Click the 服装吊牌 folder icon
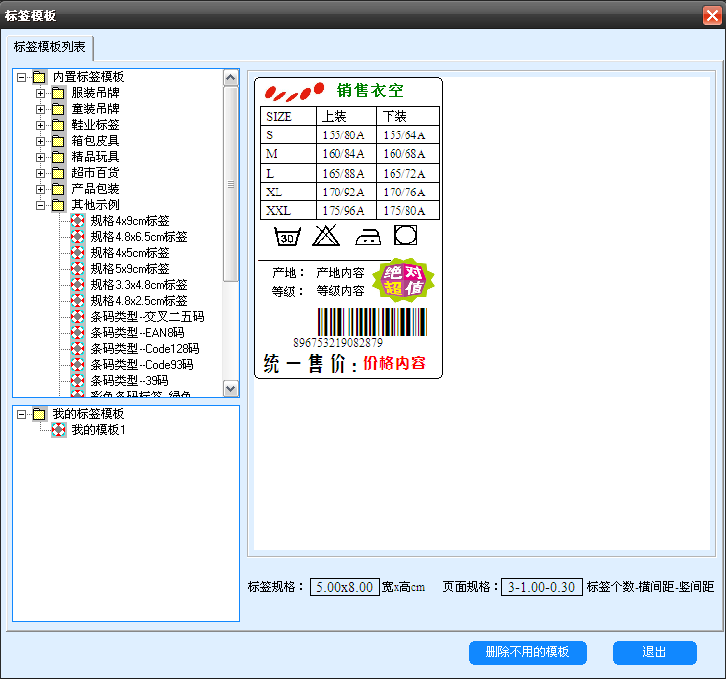The image size is (726, 679). point(59,93)
